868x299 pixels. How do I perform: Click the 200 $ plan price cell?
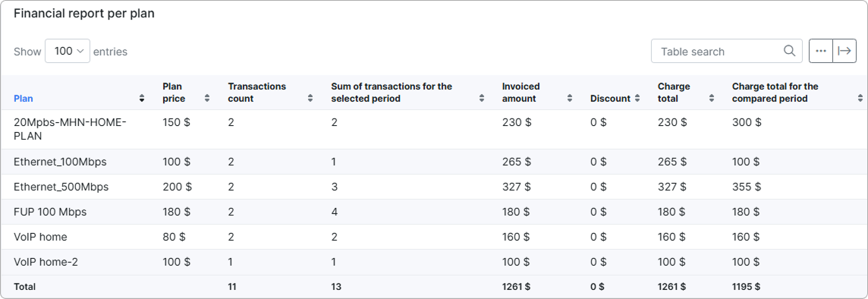click(177, 187)
